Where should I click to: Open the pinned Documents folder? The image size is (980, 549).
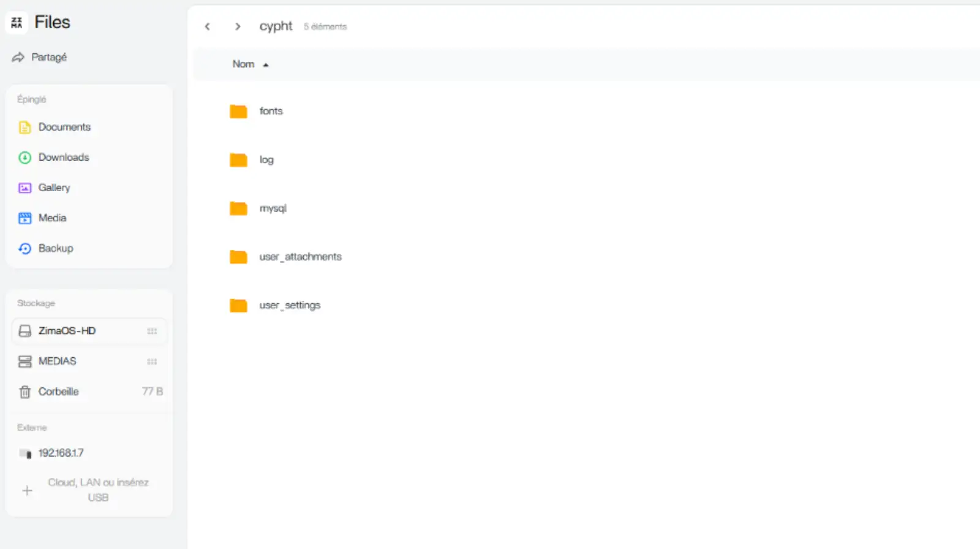pyautogui.click(x=64, y=127)
